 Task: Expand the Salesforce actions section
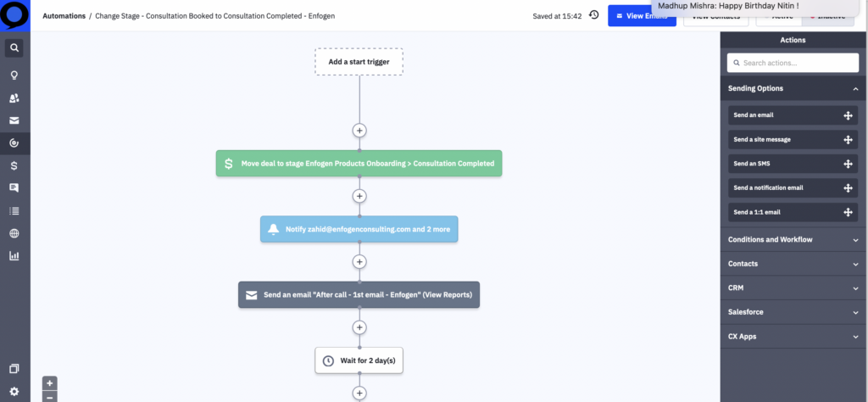click(x=793, y=312)
